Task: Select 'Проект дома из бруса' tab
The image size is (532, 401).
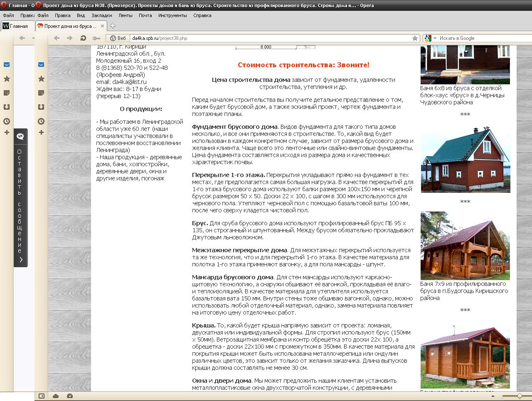Action: point(71,26)
